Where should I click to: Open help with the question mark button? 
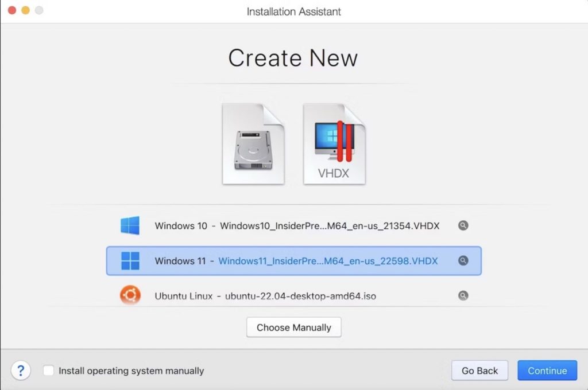[21, 370]
